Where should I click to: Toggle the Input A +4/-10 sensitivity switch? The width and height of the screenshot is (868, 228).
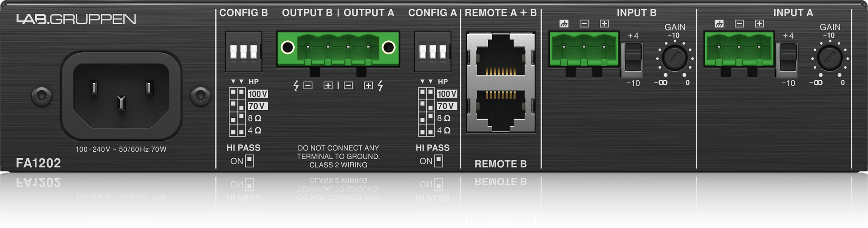pos(788,59)
